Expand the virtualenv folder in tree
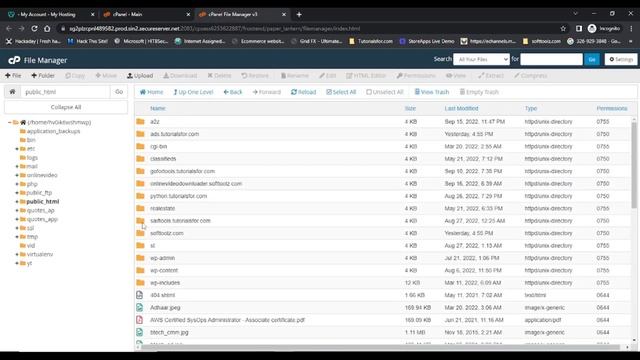The height and width of the screenshot is (360, 640). pyautogui.click(x=17, y=254)
